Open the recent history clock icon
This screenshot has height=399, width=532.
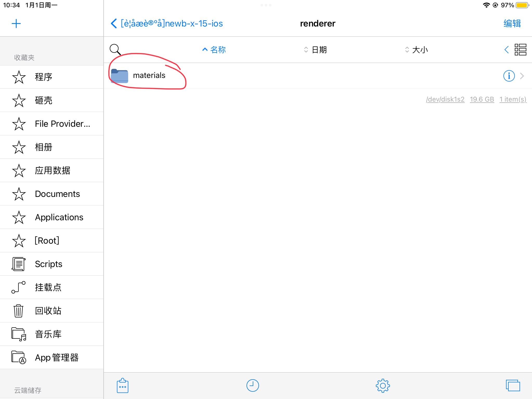[x=252, y=385]
